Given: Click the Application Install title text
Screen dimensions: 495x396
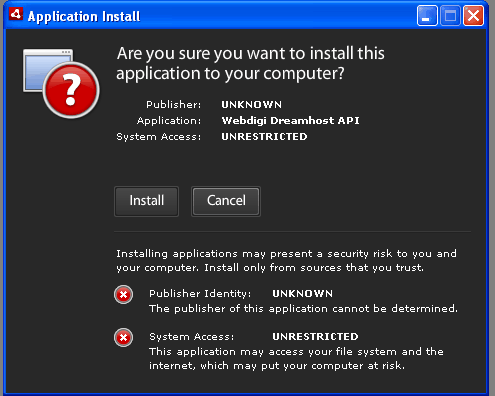Looking at the screenshot, I should [84, 16].
